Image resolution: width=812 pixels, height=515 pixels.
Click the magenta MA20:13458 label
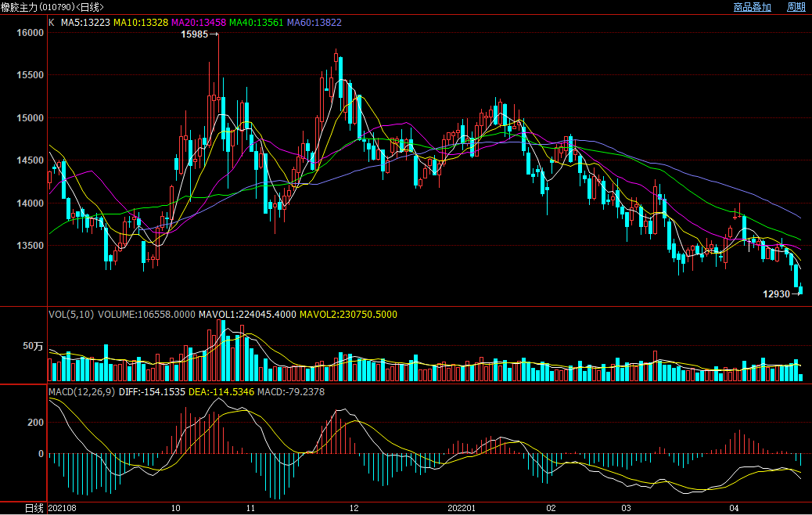[x=198, y=23]
